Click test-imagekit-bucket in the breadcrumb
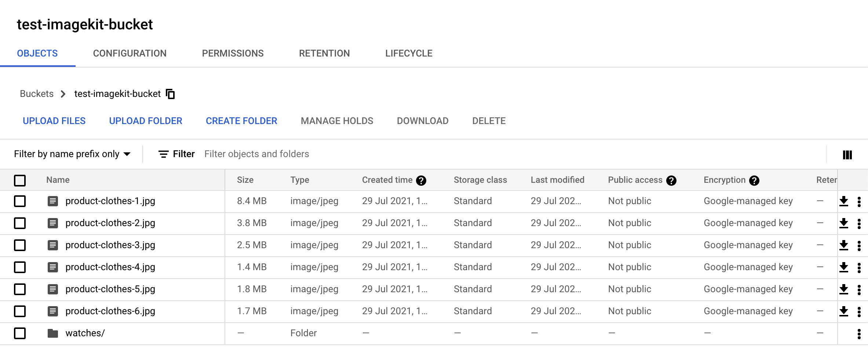The image size is (868, 348). [x=117, y=94]
